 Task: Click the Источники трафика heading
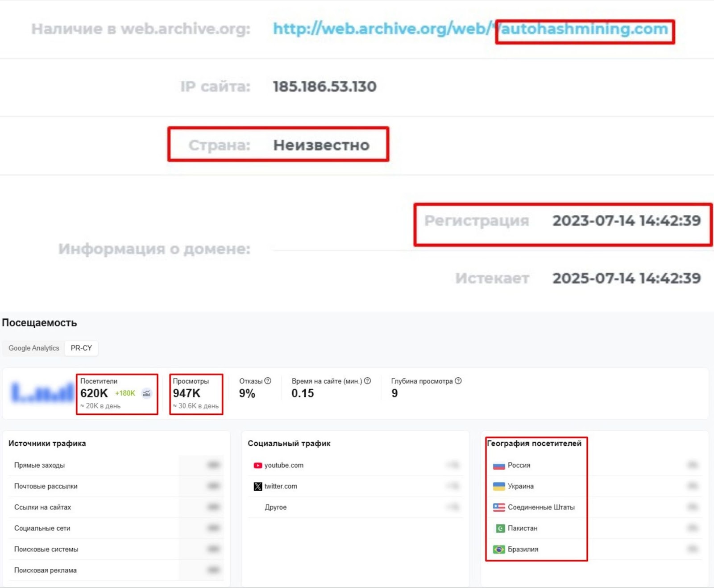pyautogui.click(x=47, y=443)
